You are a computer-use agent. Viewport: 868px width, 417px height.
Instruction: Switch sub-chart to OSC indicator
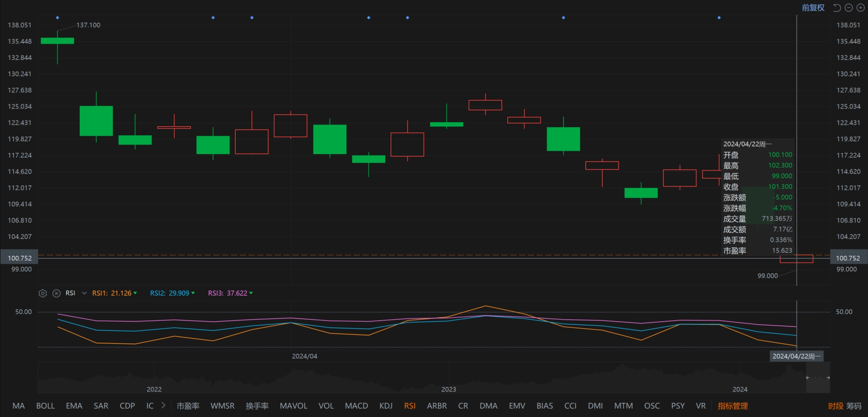pos(652,406)
